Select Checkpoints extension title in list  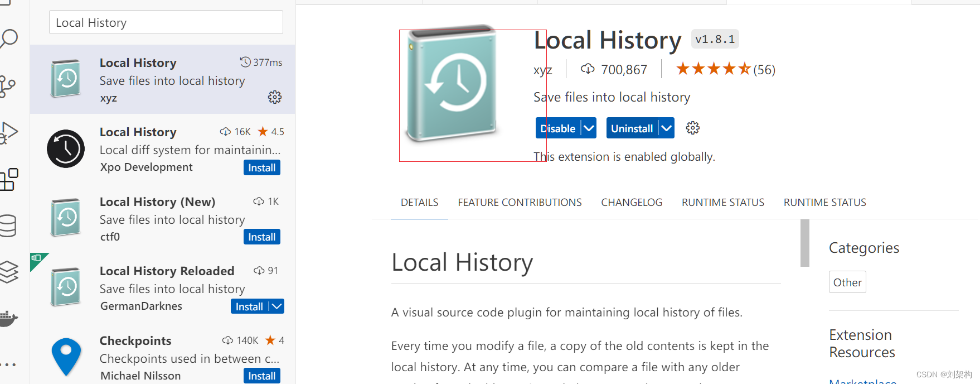[x=135, y=340]
